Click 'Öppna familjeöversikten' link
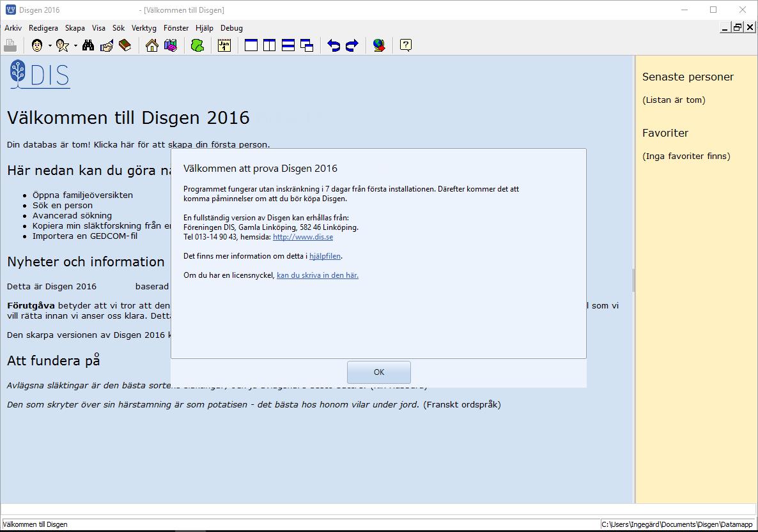 click(82, 195)
